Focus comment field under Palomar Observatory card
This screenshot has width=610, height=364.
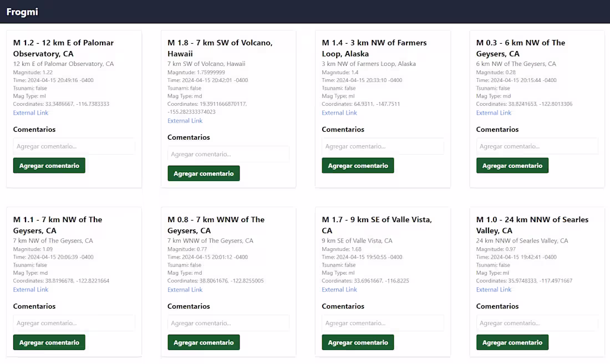click(x=74, y=146)
